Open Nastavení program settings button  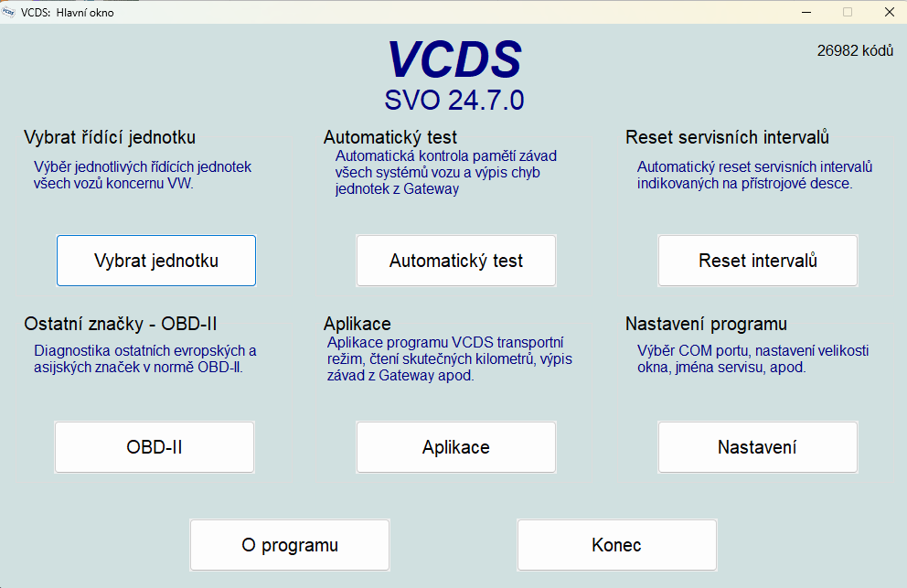(x=758, y=447)
